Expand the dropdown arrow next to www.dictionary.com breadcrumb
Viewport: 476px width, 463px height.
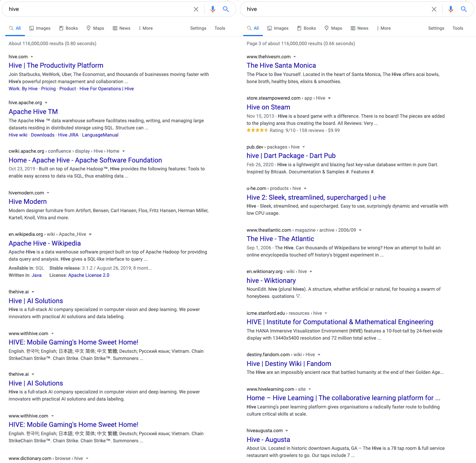click(87, 458)
